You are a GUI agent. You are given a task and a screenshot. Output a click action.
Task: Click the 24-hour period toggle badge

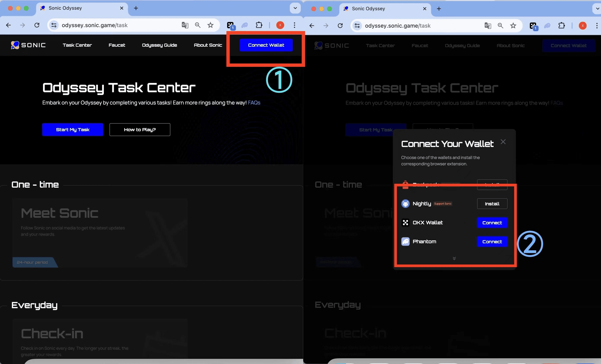pos(33,262)
